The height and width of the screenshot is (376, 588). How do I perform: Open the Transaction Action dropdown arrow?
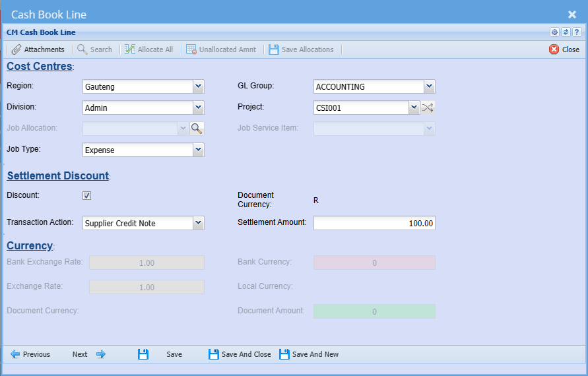(199, 223)
